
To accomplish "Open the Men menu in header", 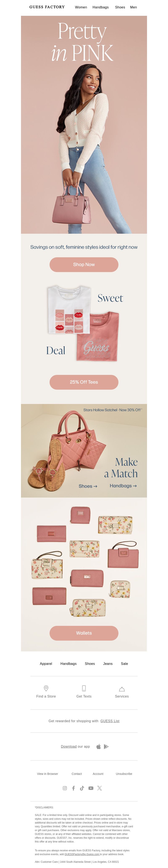I will click(x=133, y=7).
